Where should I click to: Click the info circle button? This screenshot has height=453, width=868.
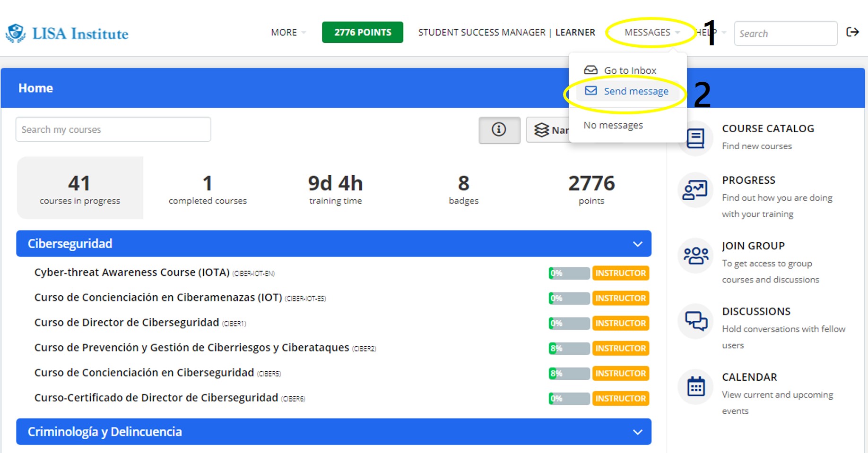pos(499,130)
